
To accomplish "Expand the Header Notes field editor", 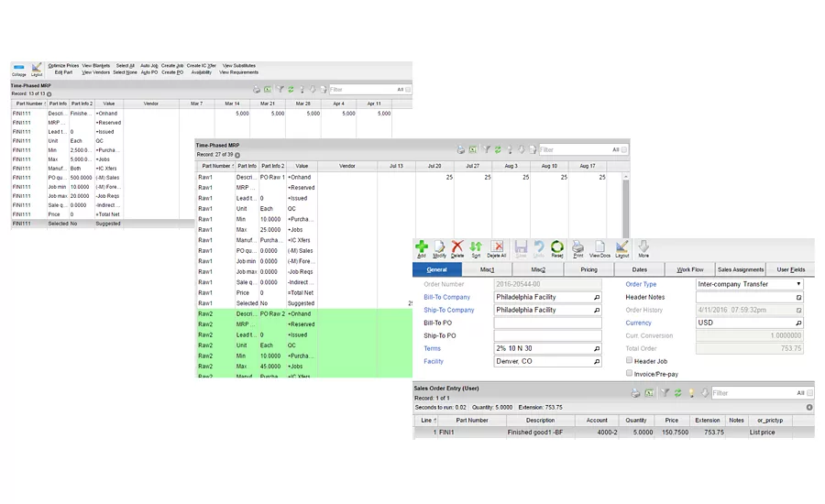I will click(x=798, y=297).
